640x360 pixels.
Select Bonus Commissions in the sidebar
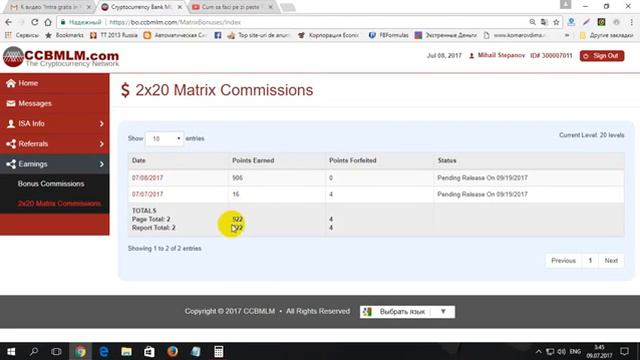(51, 184)
